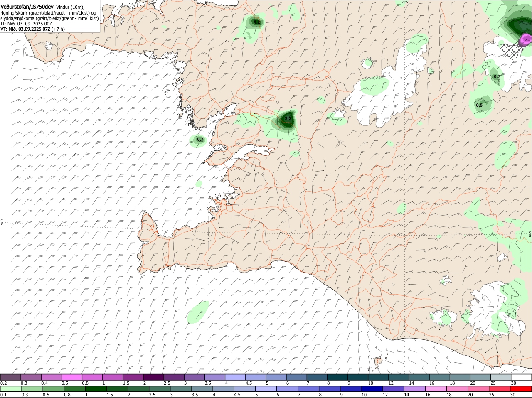Pick upper legend lavender swatch between 4 and 4.5
The width and height of the screenshot is (532, 398).
[236, 377]
